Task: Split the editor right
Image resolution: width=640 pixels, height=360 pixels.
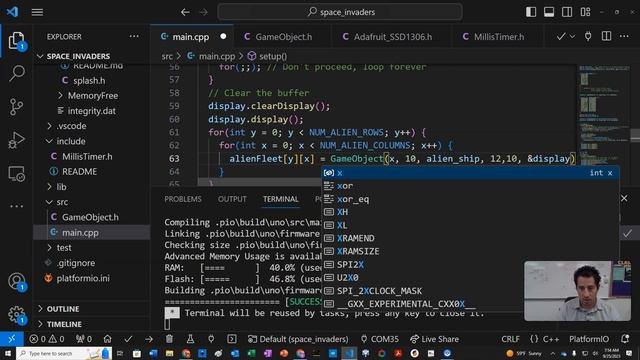Action: point(607,36)
